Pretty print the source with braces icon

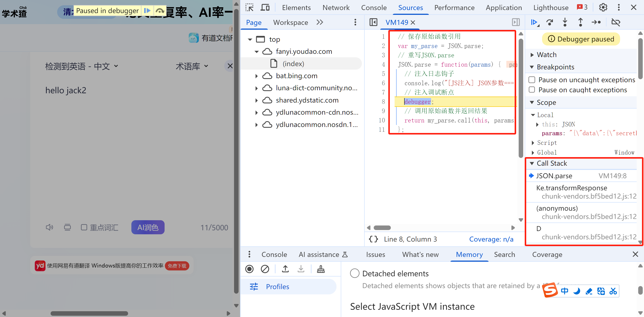pyautogui.click(x=373, y=239)
